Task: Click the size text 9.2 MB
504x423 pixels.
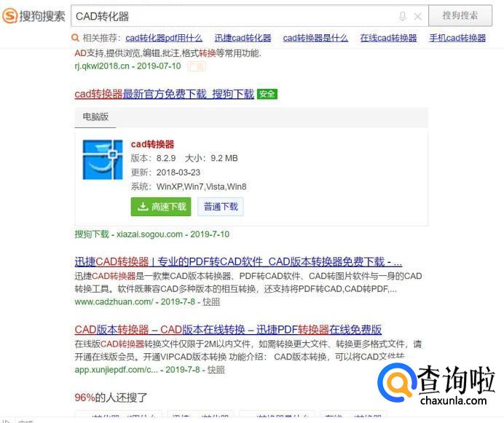Action: (x=224, y=158)
